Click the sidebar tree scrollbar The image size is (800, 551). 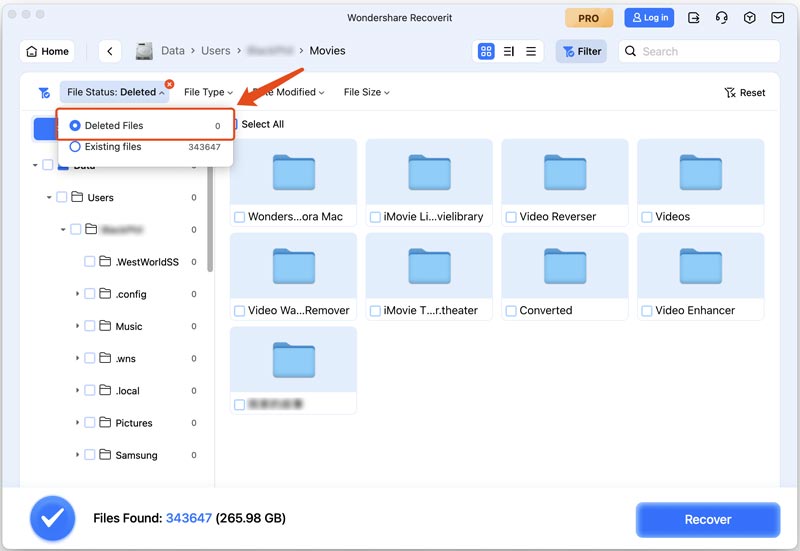[210, 219]
